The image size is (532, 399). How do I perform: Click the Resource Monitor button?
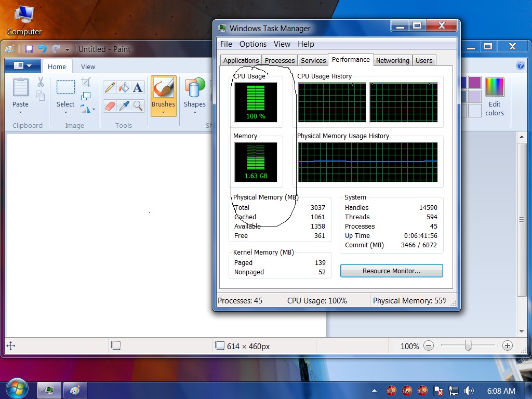[392, 271]
